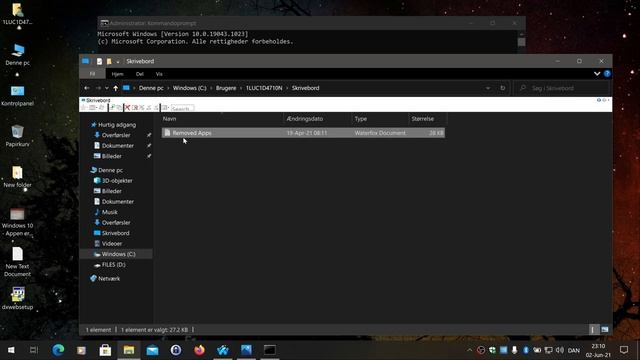Open pinned Billeder under Hurtig adgang
The height and width of the screenshot is (360, 640).
[111, 156]
